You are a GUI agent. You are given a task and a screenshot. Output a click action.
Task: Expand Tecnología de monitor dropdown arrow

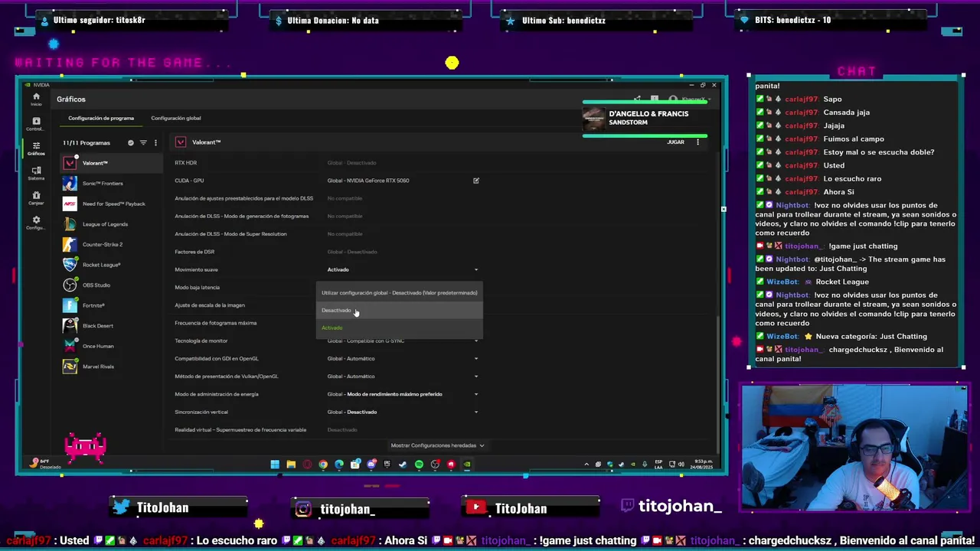point(475,341)
